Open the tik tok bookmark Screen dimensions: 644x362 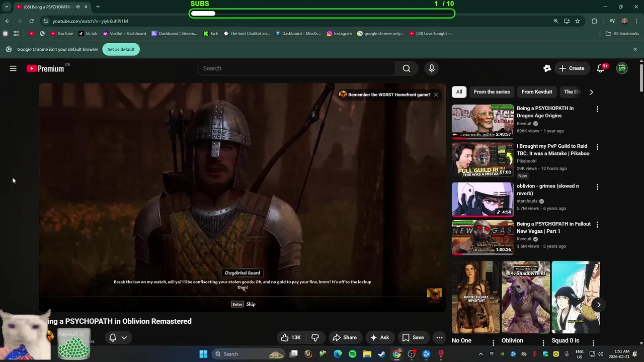[x=88, y=34]
